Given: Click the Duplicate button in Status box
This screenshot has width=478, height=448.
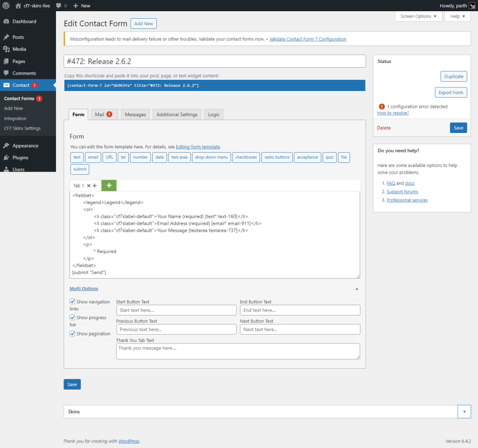Looking at the screenshot, I should [453, 77].
